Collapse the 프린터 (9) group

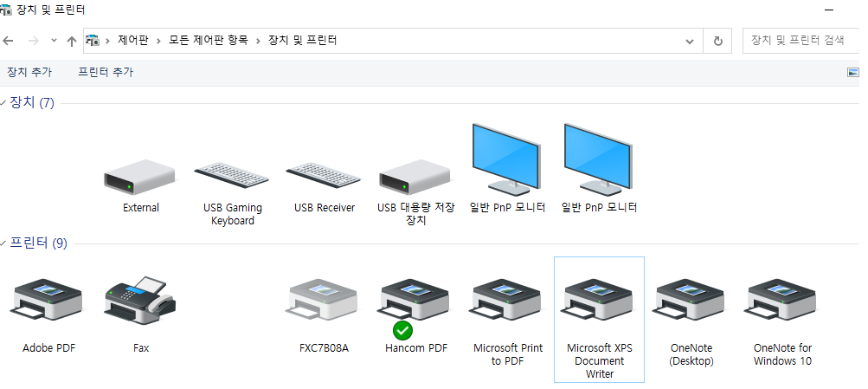click(x=3, y=243)
